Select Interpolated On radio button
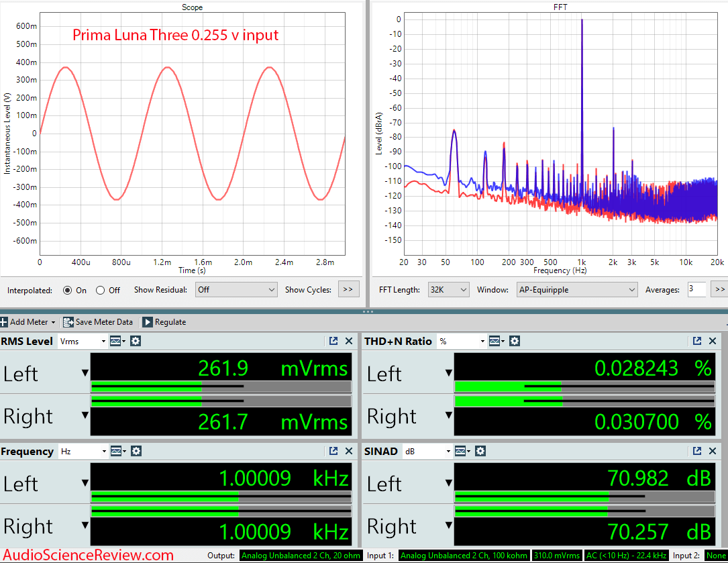The height and width of the screenshot is (563, 728). click(67, 291)
